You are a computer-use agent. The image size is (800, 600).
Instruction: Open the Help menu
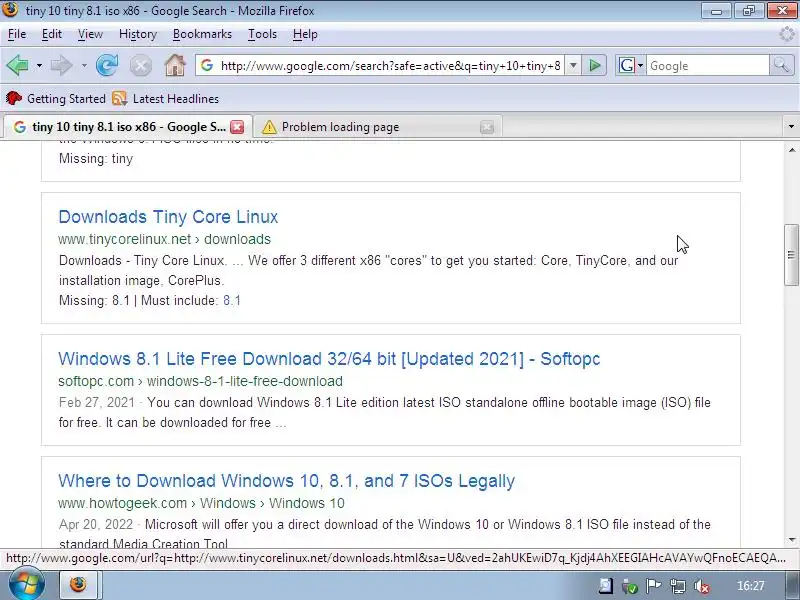point(305,34)
